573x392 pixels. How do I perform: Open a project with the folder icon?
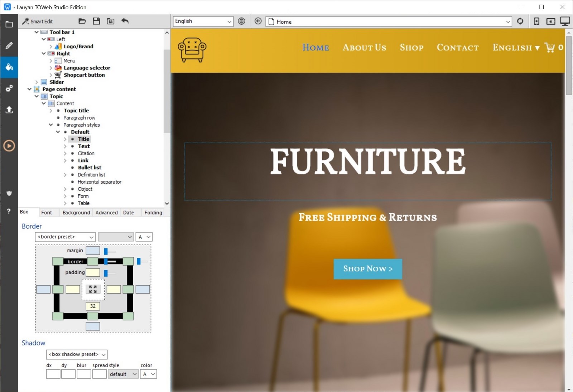82,21
